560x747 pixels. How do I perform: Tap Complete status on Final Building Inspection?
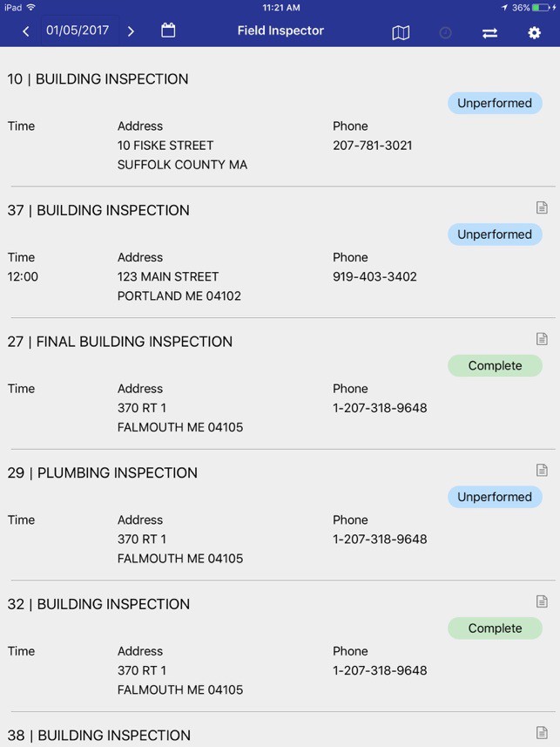click(495, 366)
